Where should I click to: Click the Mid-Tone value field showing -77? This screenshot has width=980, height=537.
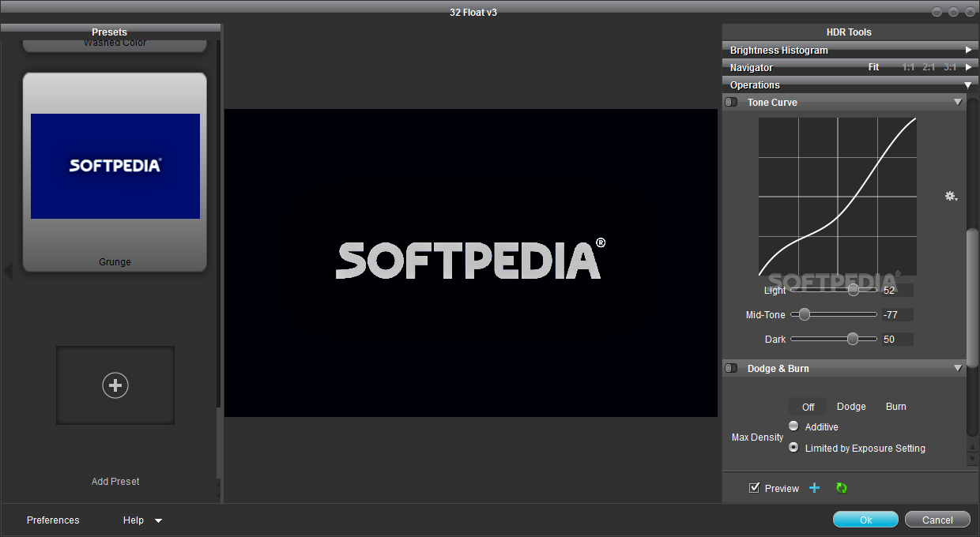(x=898, y=315)
